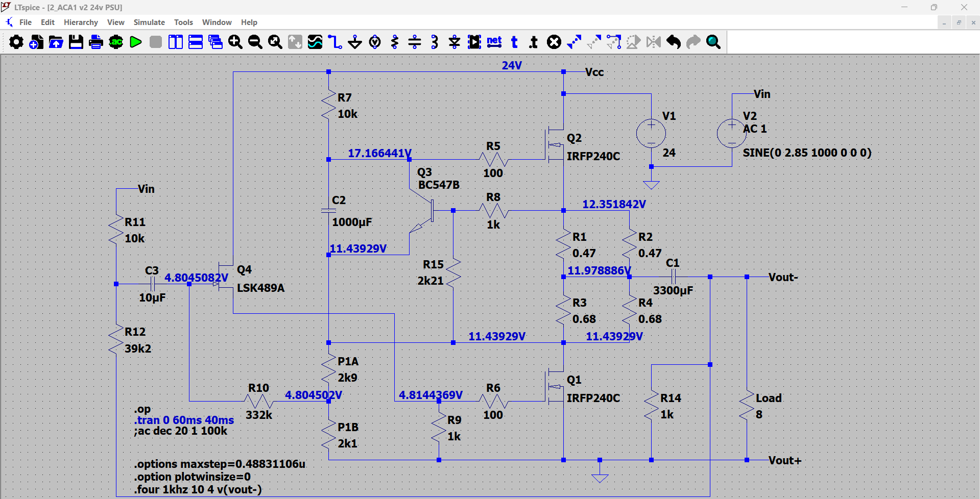Place a voltage source from toolbar

(375, 42)
